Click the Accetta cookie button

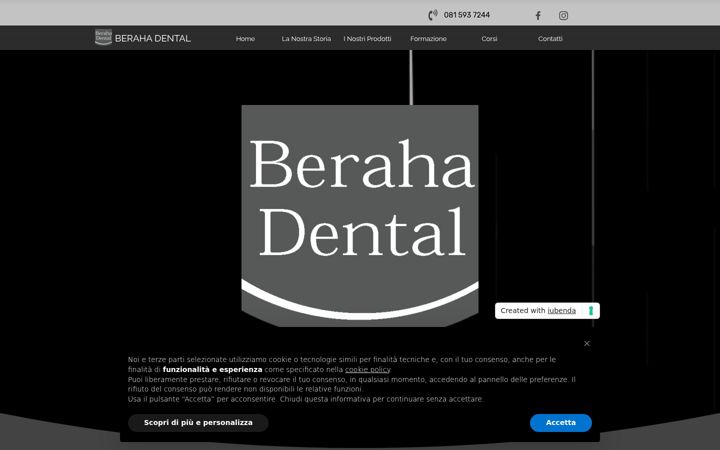pyautogui.click(x=561, y=423)
